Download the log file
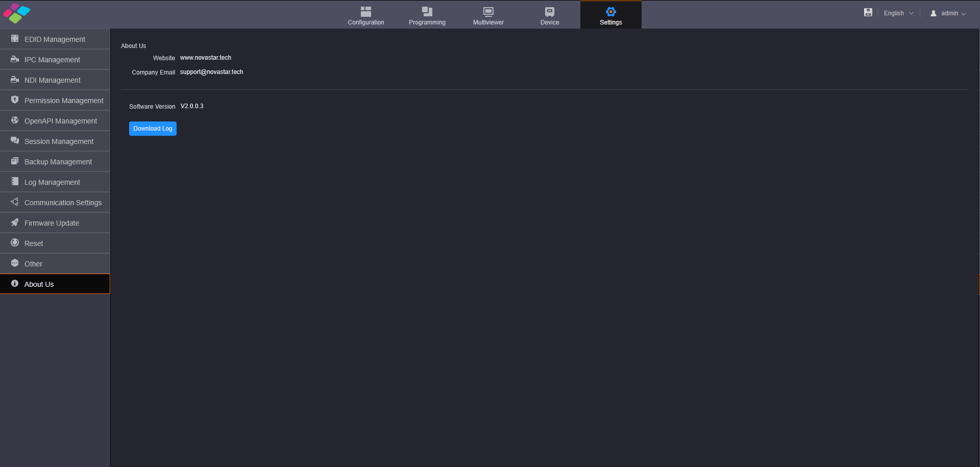This screenshot has width=980, height=467. [x=153, y=129]
